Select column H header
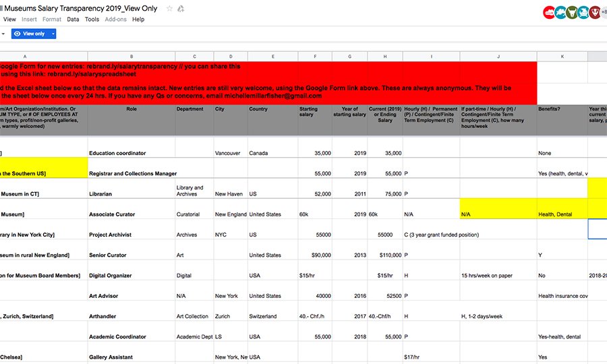This screenshot has width=607, height=364. pyautogui.click(x=385, y=57)
